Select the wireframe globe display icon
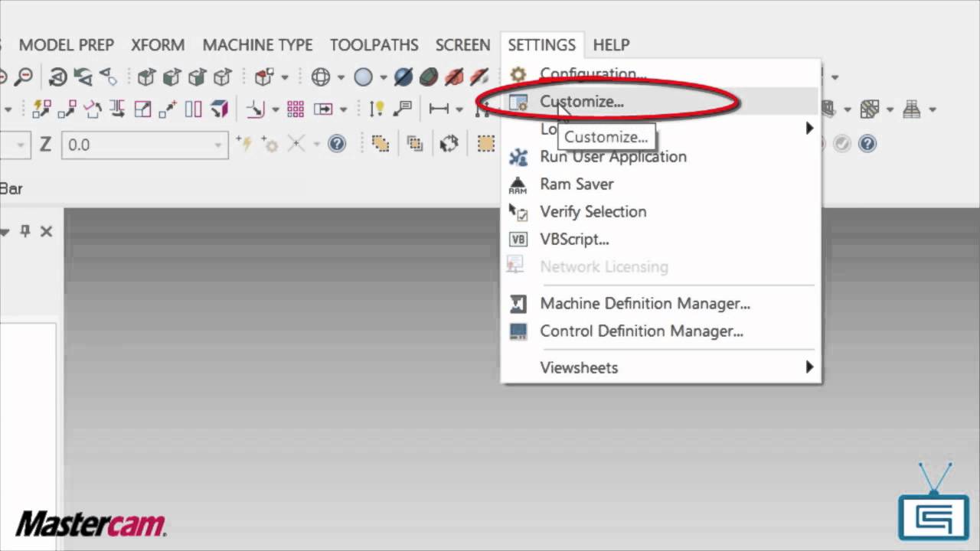Screen dimensions: 980x551 point(321,77)
